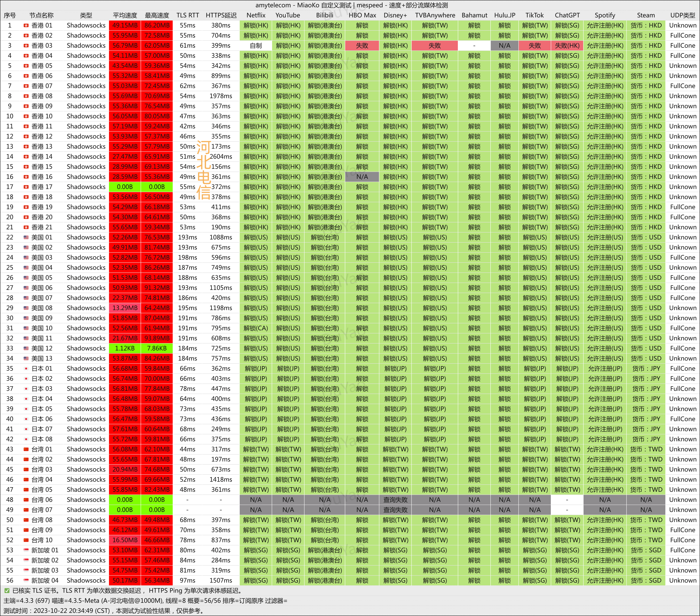This screenshot has height=616, width=700.
Task: Click the green TLS certificate verified checkbox
Action: (x=7, y=591)
